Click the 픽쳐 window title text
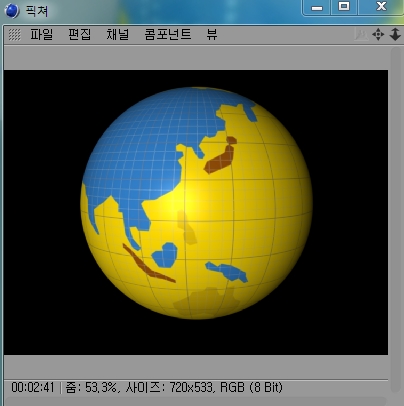This screenshot has width=404, height=406. (x=37, y=11)
